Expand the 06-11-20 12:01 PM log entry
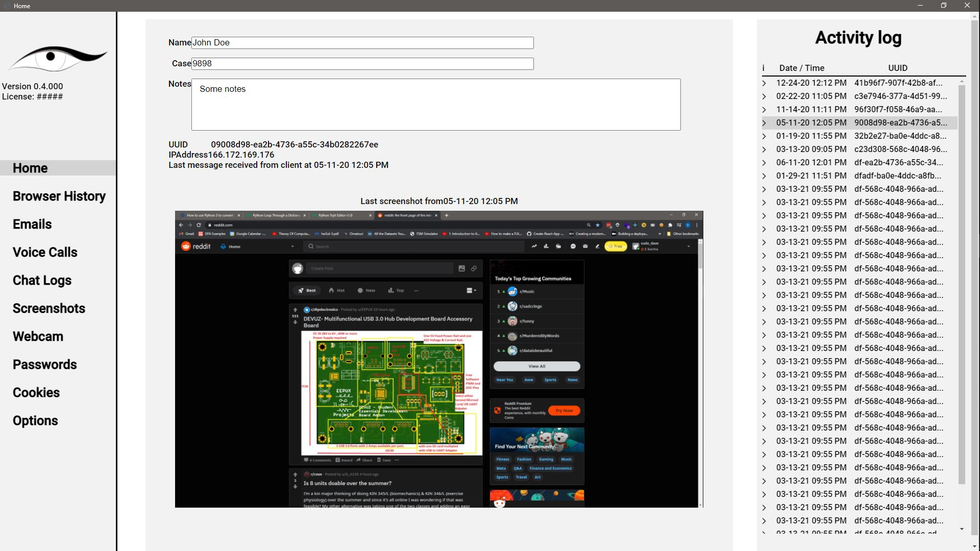Viewport: 980px width, 551px height. pos(764,163)
